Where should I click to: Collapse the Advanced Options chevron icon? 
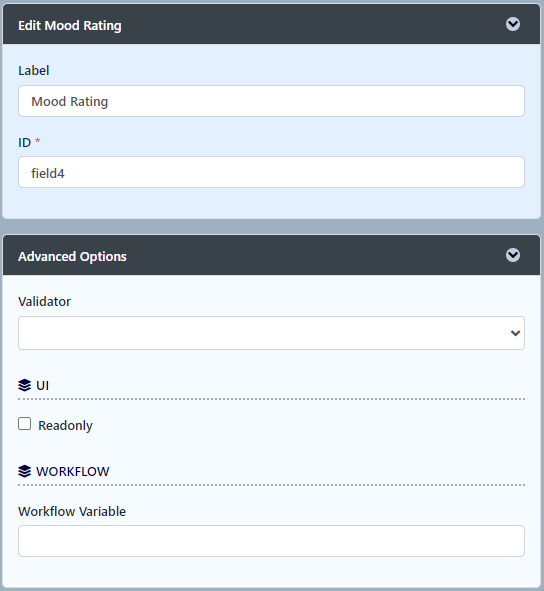(513, 255)
